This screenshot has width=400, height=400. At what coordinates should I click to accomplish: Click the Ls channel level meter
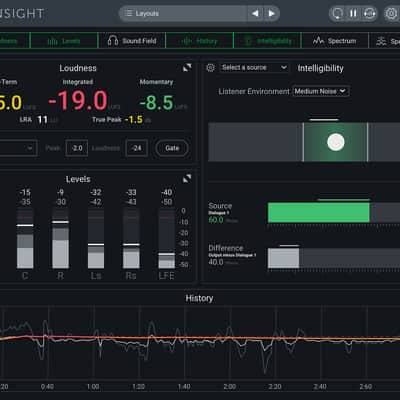tap(96, 239)
